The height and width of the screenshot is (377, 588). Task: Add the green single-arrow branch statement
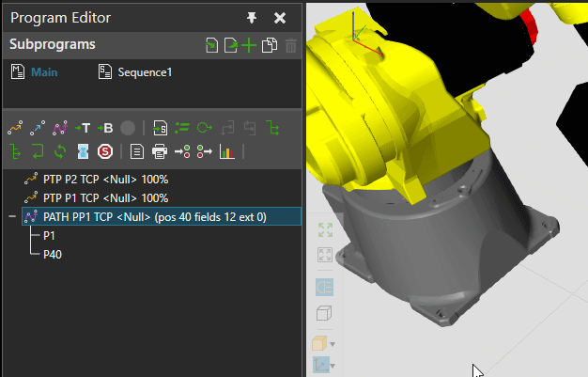click(15, 151)
